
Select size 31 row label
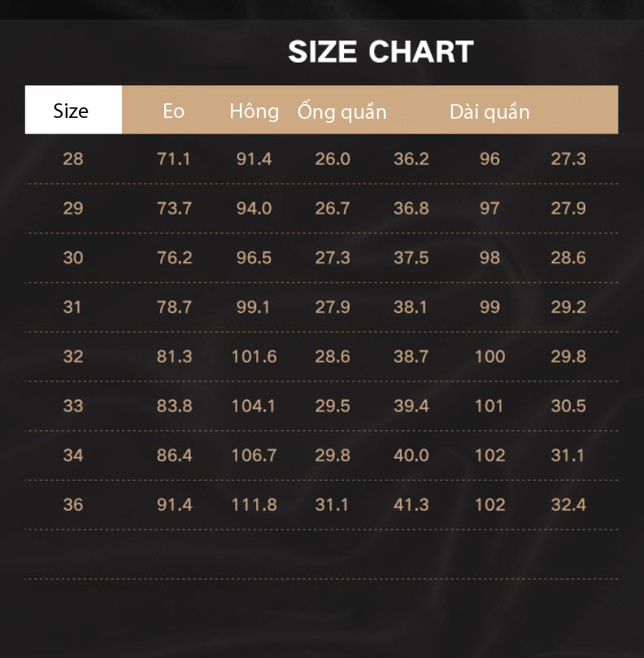pyautogui.click(x=72, y=307)
